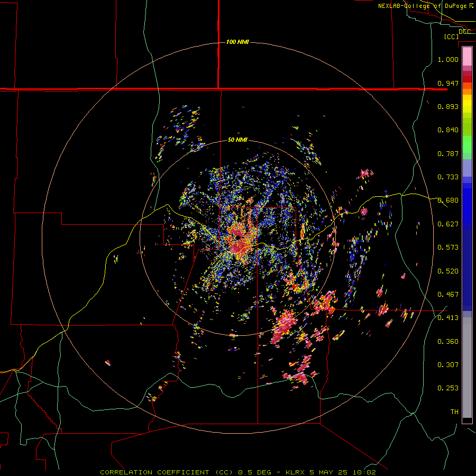
Task: Click the 1.000 scale value
Action: point(448,59)
